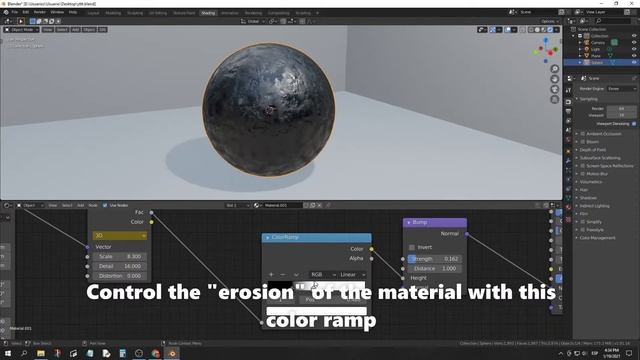Select solid viewport shading mode
This screenshot has height=360, width=640.
(537, 30)
